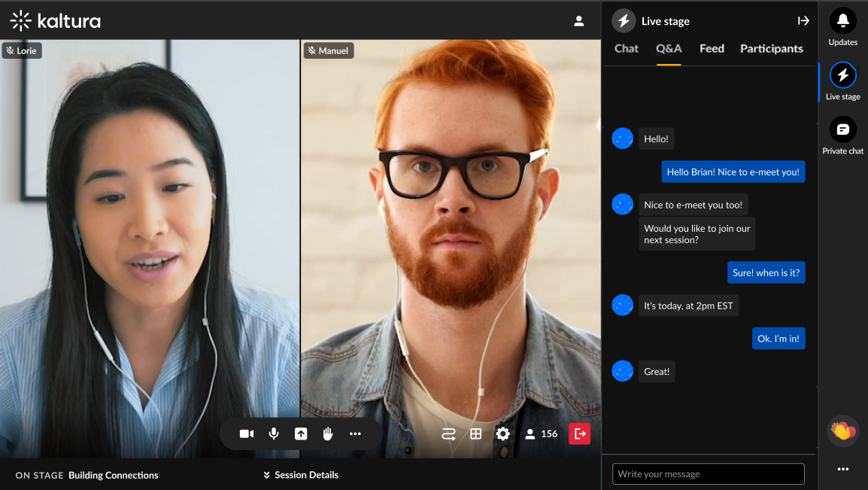Switch to the Chat tab
Screen dimensions: 868x490
click(626, 49)
